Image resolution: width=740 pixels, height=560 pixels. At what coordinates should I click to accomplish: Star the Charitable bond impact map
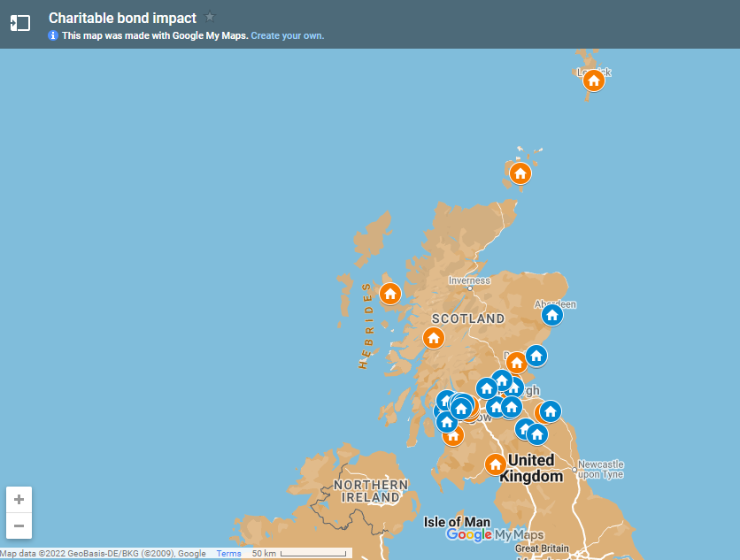coord(210,17)
